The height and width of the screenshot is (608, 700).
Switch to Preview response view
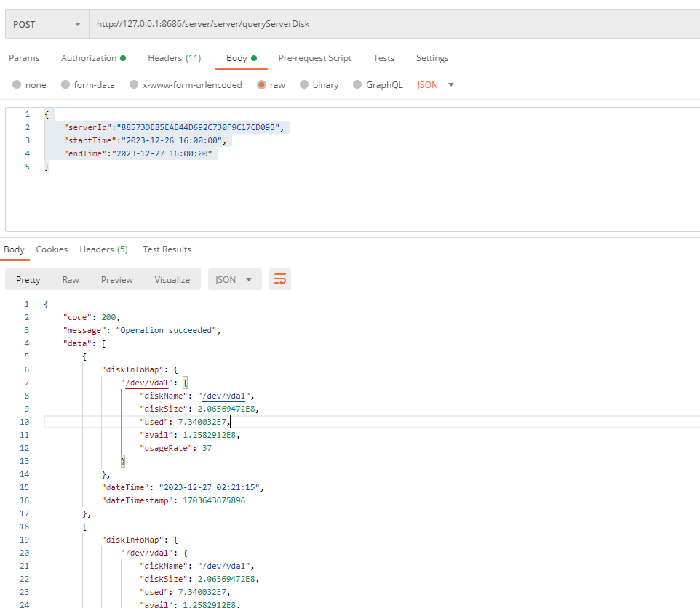point(116,279)
